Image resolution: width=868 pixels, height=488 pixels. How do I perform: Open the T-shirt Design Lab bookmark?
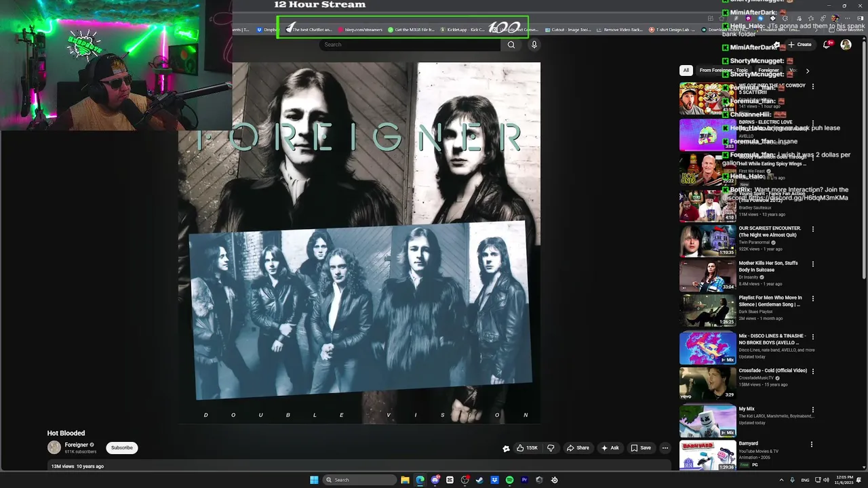point(672,30)
